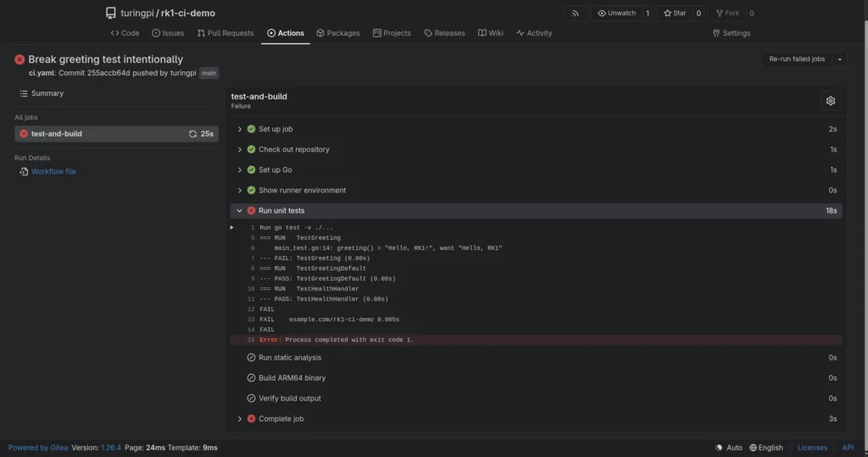Image resolution: width=868 pixels, height=457 pixels.
Task: Click green check for Show runner environment
Action: (251, 191)
